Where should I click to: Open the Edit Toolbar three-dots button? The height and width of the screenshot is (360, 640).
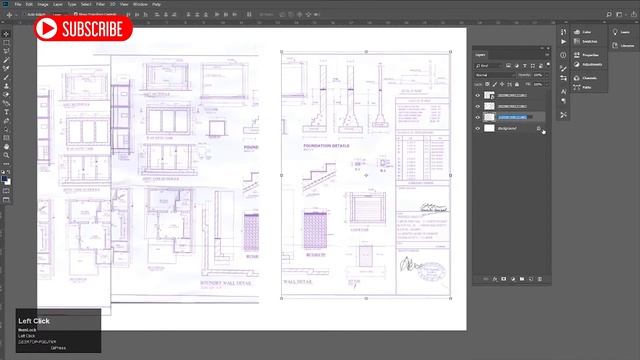coord(6,164)
